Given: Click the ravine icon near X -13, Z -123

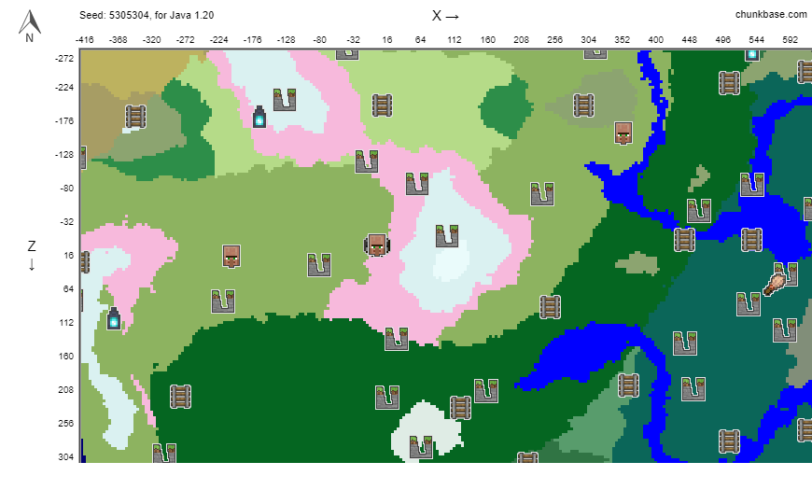Looking at the screenshot, I should 367,161.
